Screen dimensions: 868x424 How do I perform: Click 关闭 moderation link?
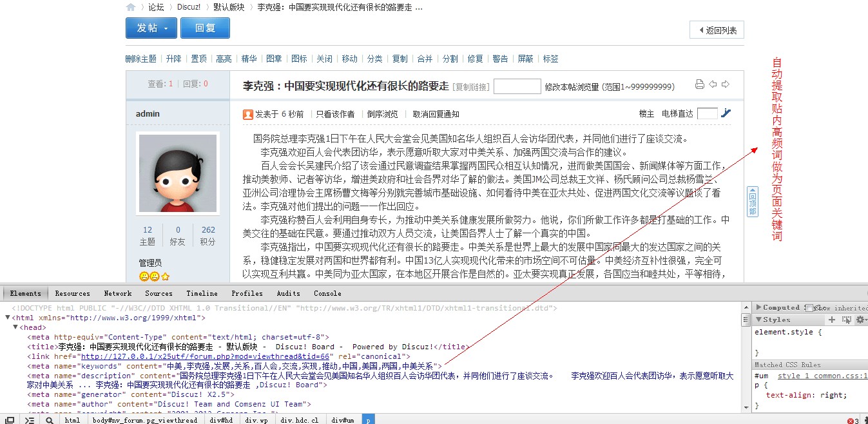pos(325,59)
